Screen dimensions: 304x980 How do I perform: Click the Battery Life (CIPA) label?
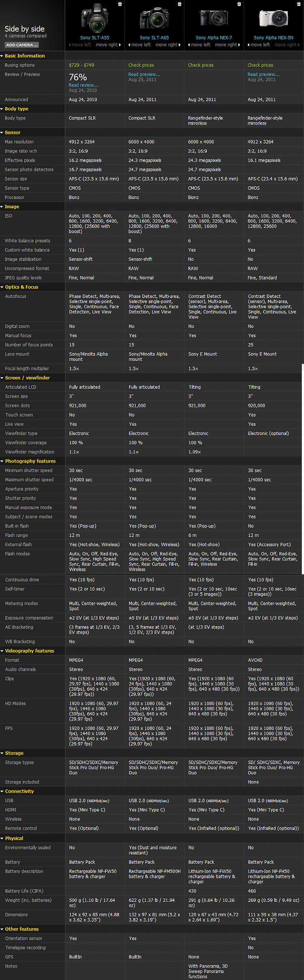click(24, 891)
